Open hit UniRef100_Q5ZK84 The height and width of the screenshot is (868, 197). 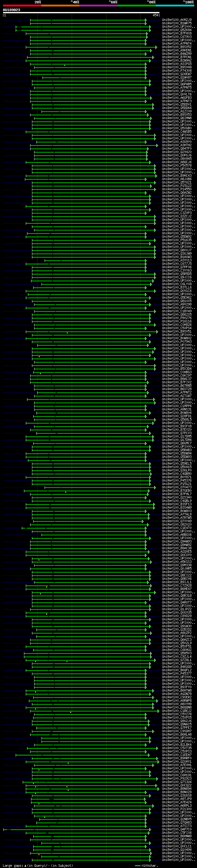point(177,30)
